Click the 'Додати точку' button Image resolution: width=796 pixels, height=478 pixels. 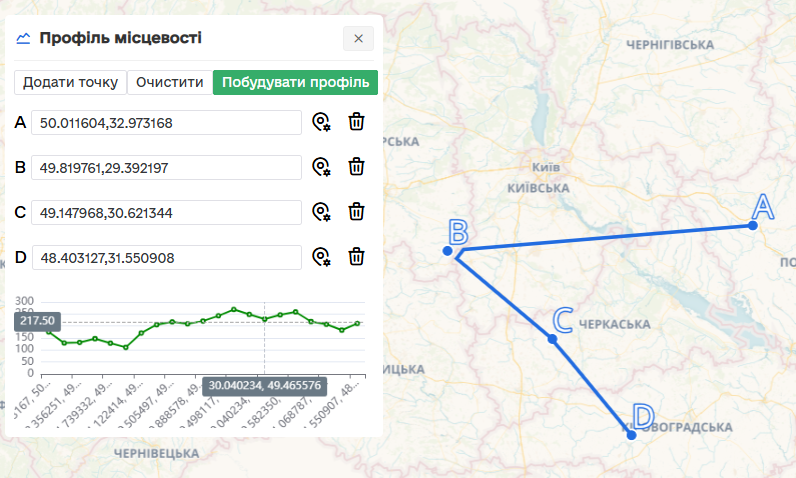[70, 82]
